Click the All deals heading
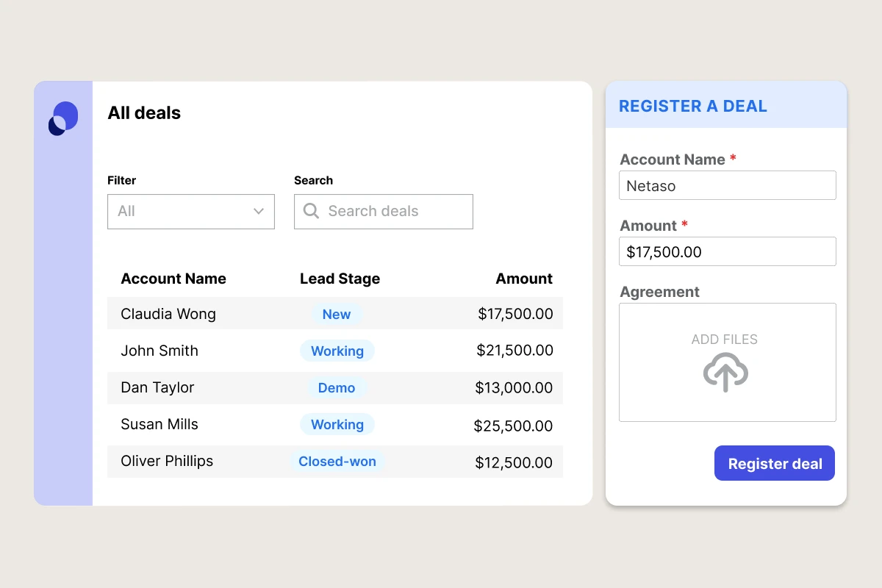The height and width of the screenshot is (588, 882). [x=144, y=113]
